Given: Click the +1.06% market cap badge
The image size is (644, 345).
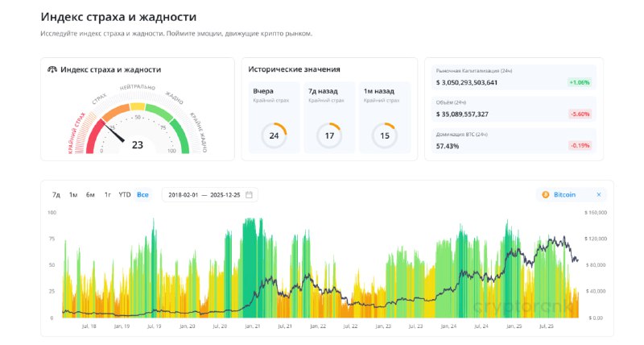Looking at the screenshot, I should [579, 82].
